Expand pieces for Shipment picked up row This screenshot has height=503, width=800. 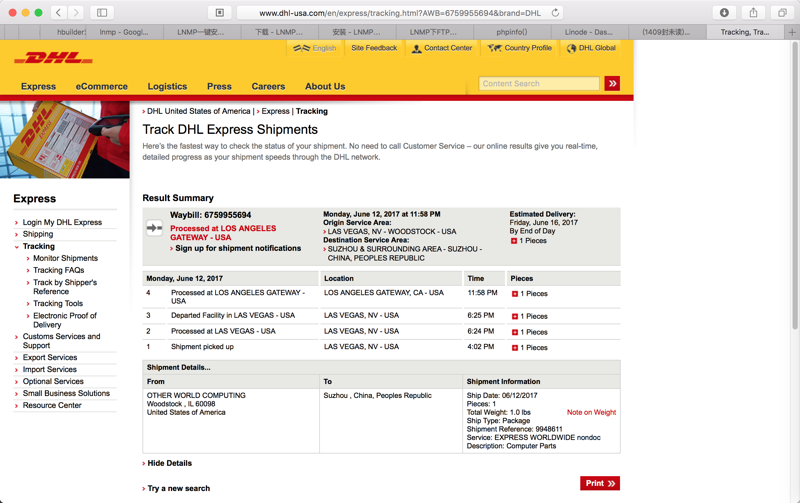515,347
